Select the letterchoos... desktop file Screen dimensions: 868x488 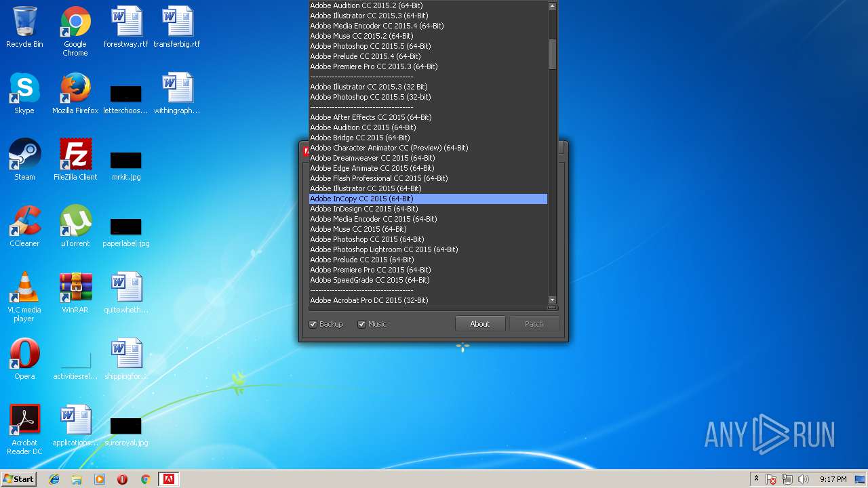(x=126, y=99)
